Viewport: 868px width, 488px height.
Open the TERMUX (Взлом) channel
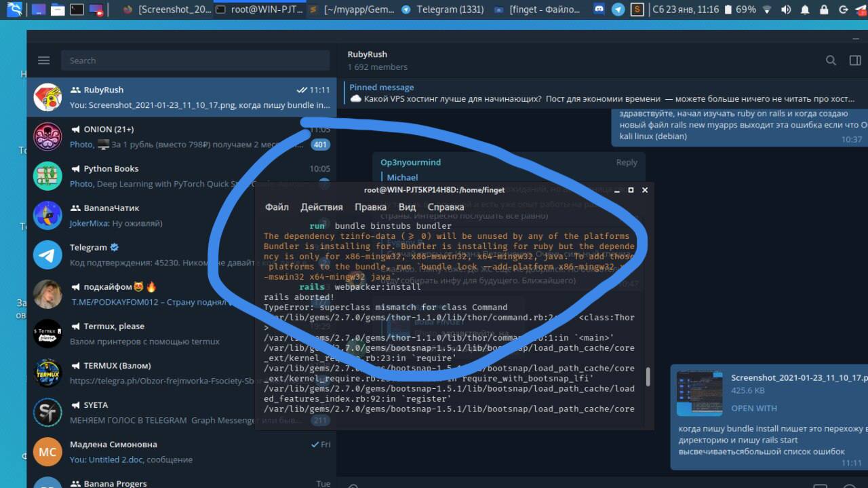(182, 373)
